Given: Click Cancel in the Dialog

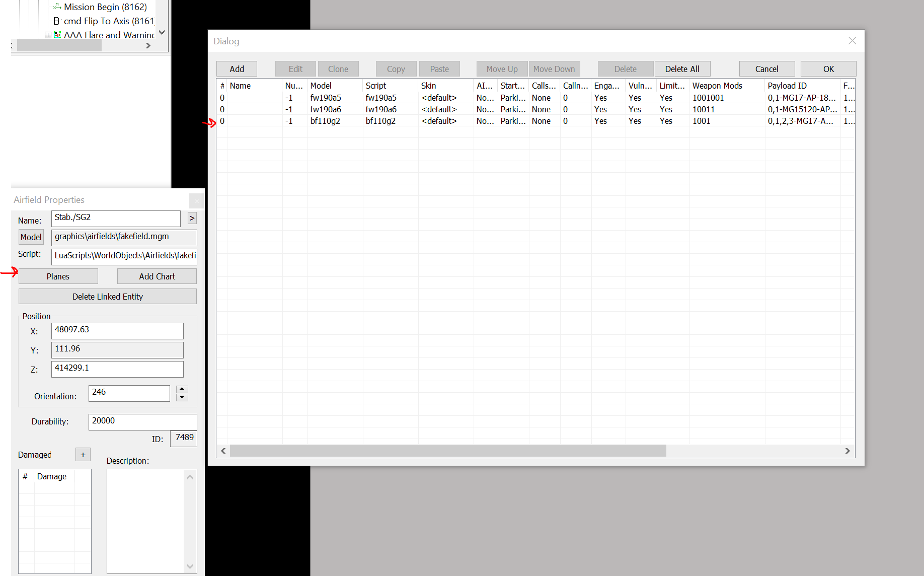Looking at the screenshot, I should tap(766, 69).
